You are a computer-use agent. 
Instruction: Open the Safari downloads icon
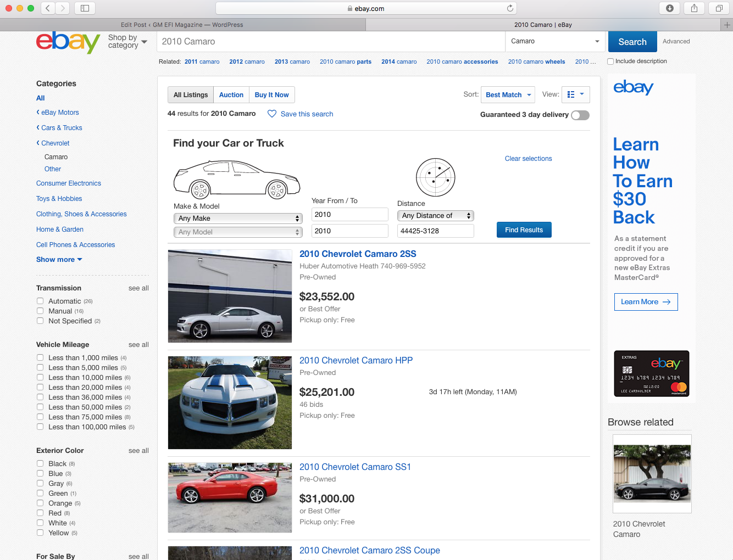click(x=669, y=8)
